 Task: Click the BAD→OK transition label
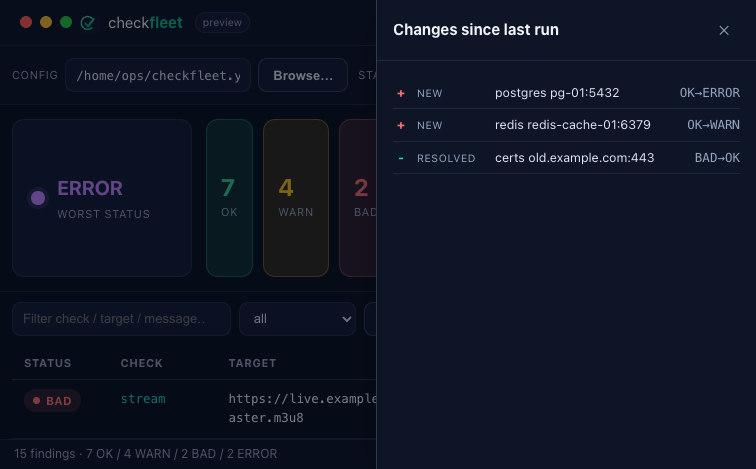(x=717, y=158)
